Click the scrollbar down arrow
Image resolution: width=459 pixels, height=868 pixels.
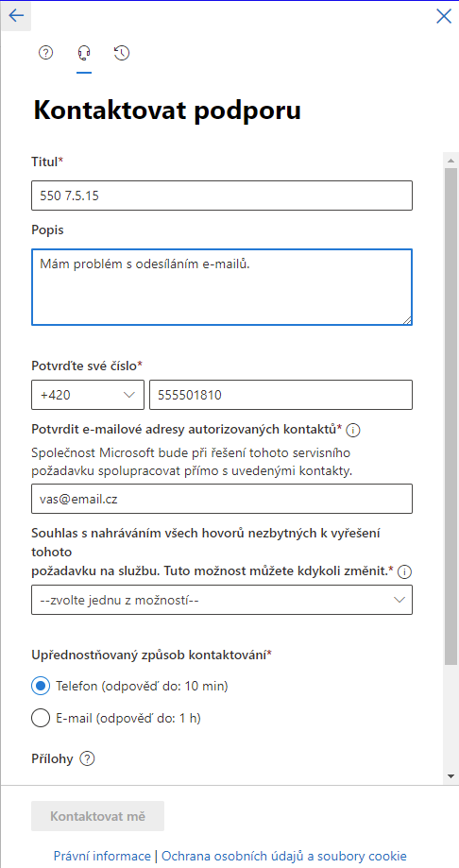(x=450, y=776)
